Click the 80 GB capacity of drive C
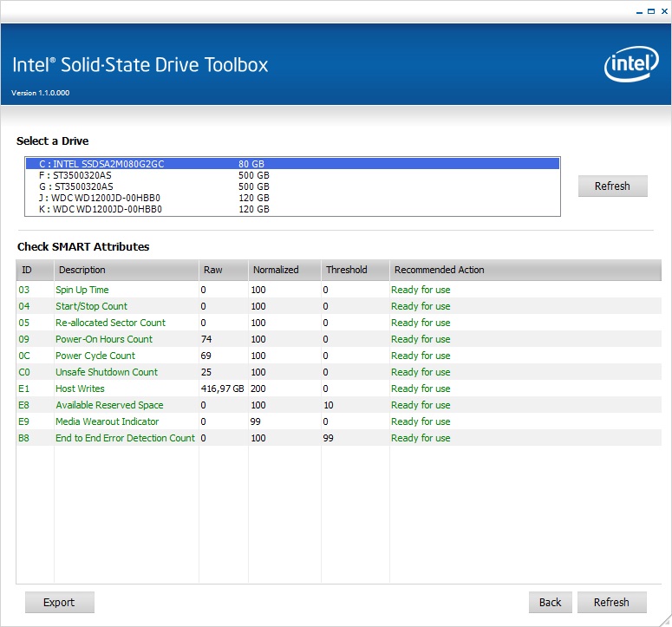 [251, 164]
